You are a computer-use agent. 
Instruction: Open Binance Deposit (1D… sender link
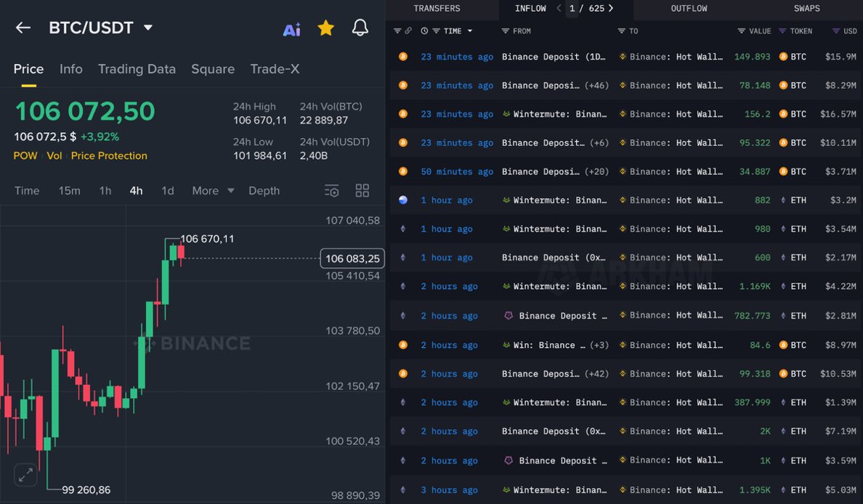tap(554, 57)
